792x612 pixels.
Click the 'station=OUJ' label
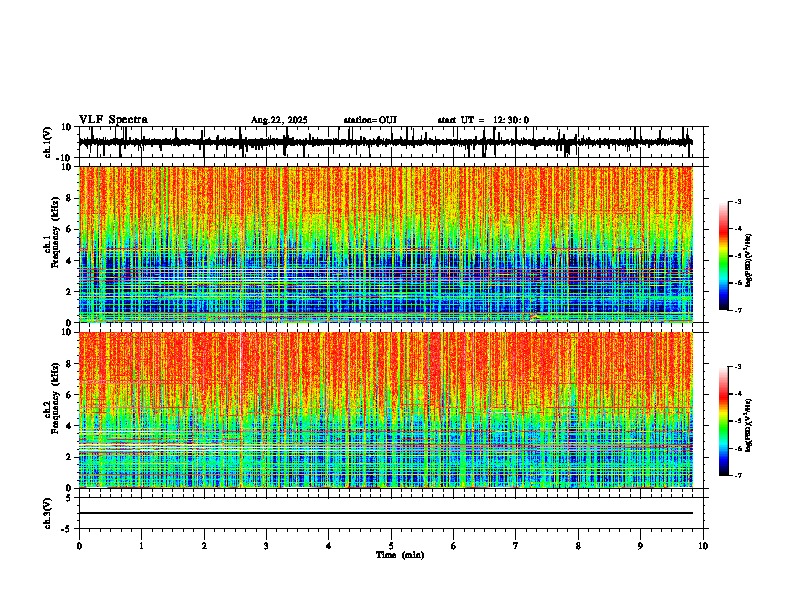point(370,120)
